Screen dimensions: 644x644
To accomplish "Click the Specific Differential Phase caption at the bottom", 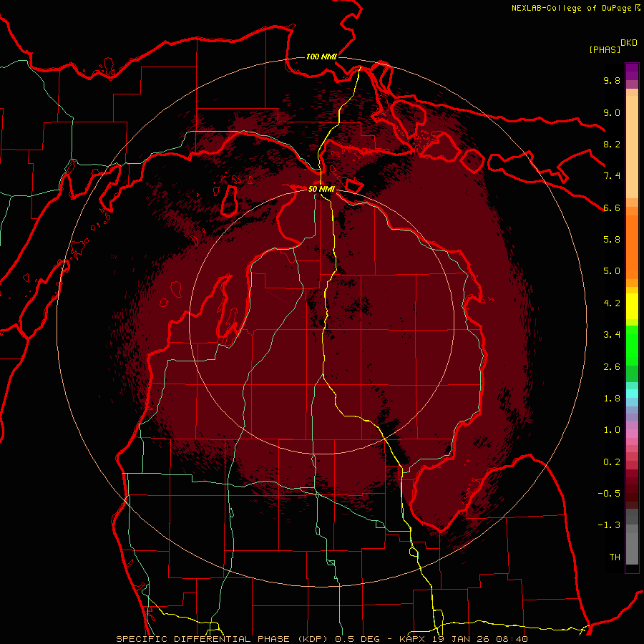I will pos(321,639).
